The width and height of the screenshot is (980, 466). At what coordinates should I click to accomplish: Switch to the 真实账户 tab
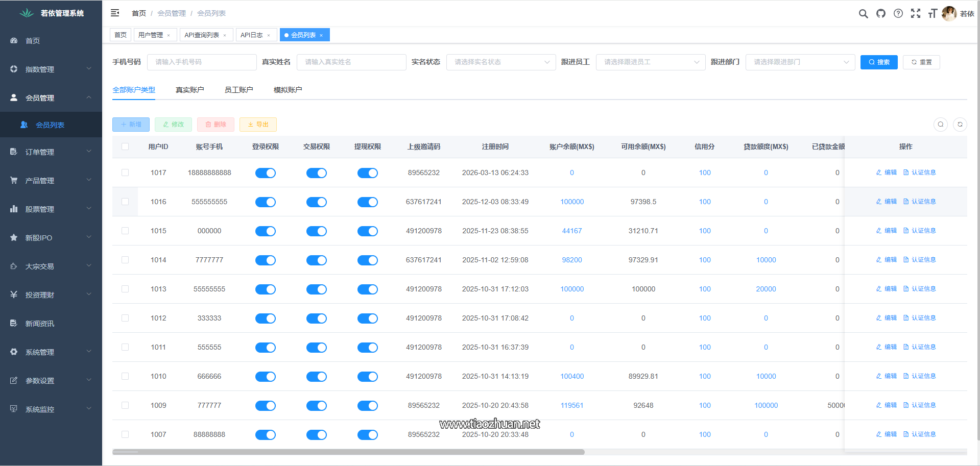click(189, 90)
